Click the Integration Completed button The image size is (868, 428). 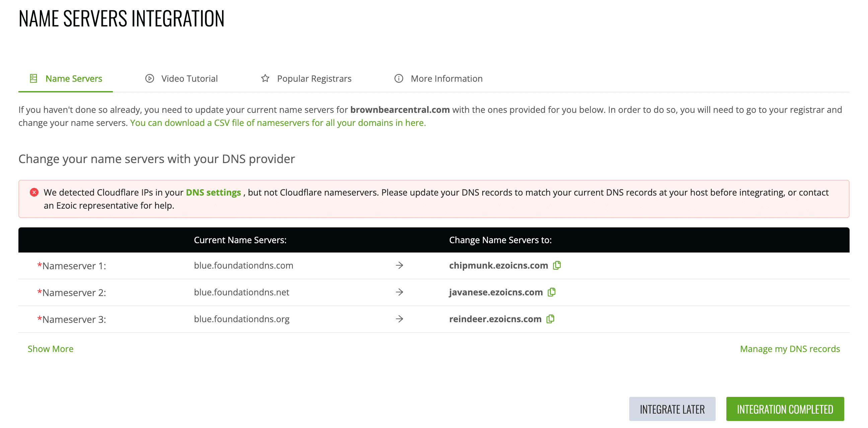coord(785,409)
